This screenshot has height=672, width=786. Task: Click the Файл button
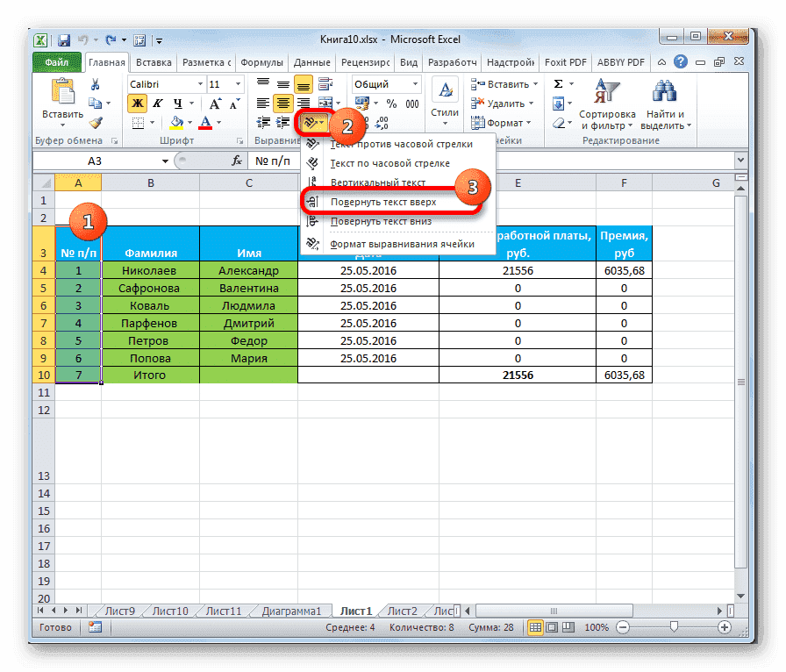click(56, 62)
